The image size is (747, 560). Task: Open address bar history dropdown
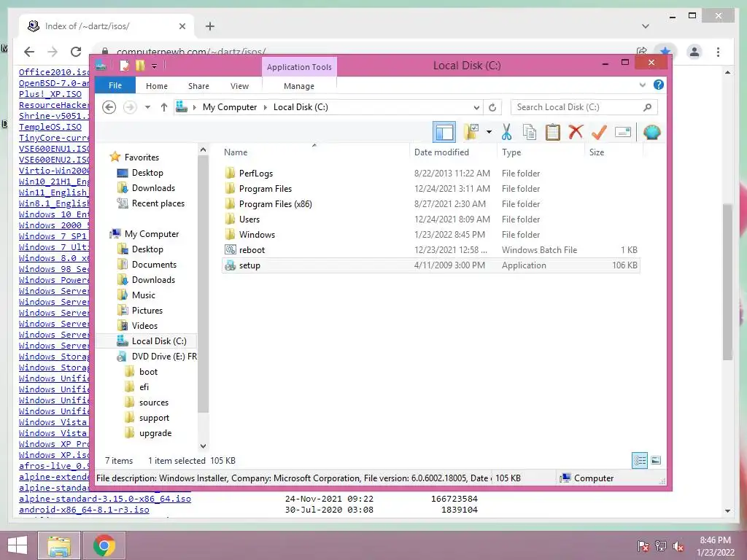click(x=476, y=107)
